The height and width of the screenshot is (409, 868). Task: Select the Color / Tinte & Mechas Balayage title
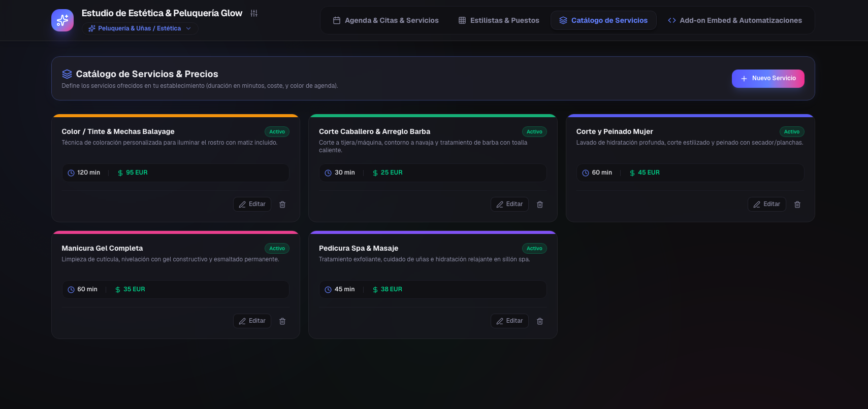118,131
